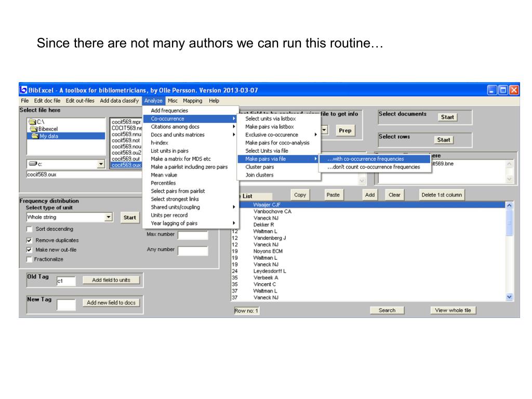Viewport: 532px width, 399px height.
Task: Click the Clear button
Action: pos(395,195)
